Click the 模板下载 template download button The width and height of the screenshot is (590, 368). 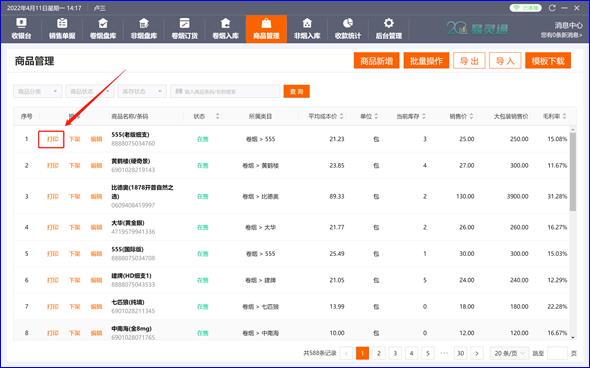(x=548, y=61)
